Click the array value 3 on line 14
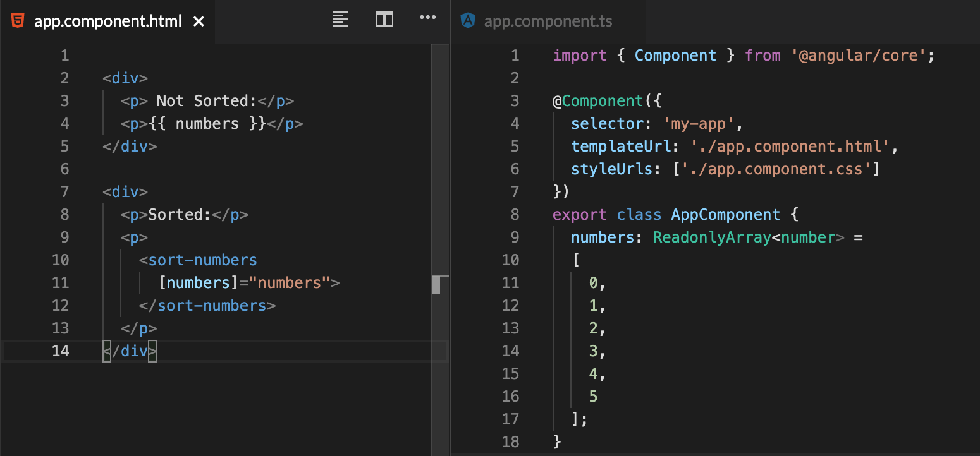 click(594, 351)
